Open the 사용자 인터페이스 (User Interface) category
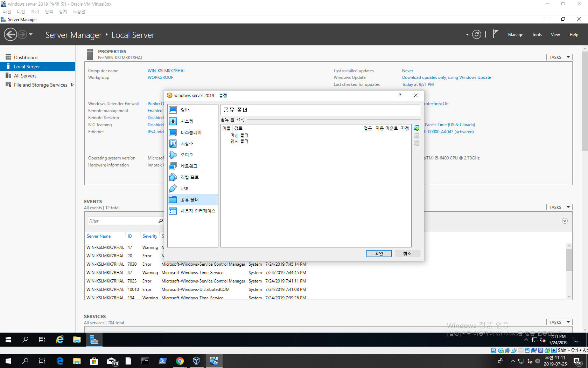This screenshot has height=368, width=588. (193, 211)
